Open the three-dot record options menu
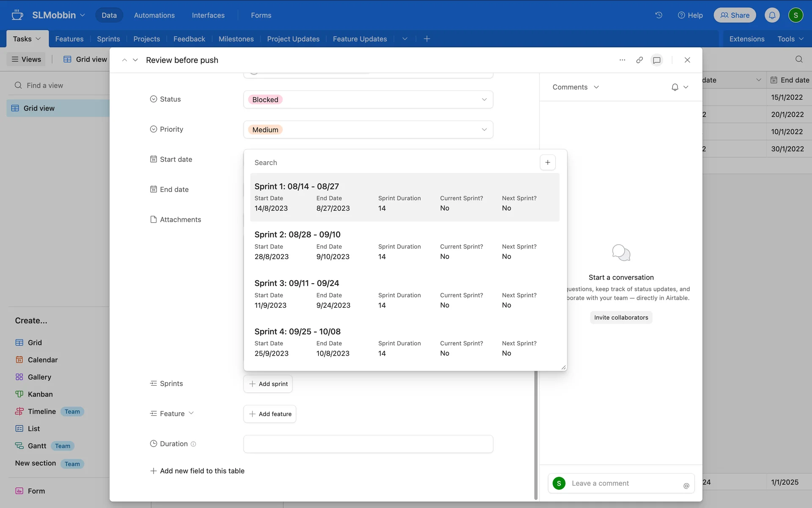 (x=622, y=60)
